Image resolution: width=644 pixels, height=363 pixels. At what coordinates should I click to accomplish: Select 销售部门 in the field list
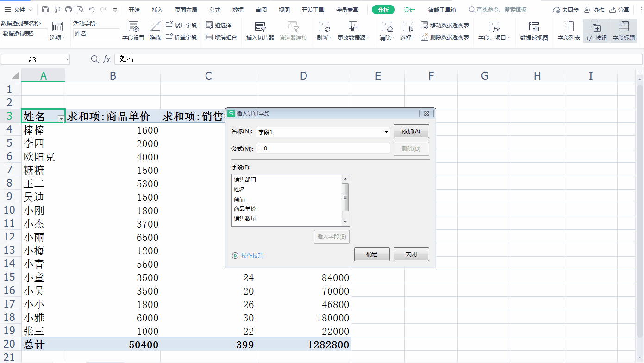coord(245,179)
